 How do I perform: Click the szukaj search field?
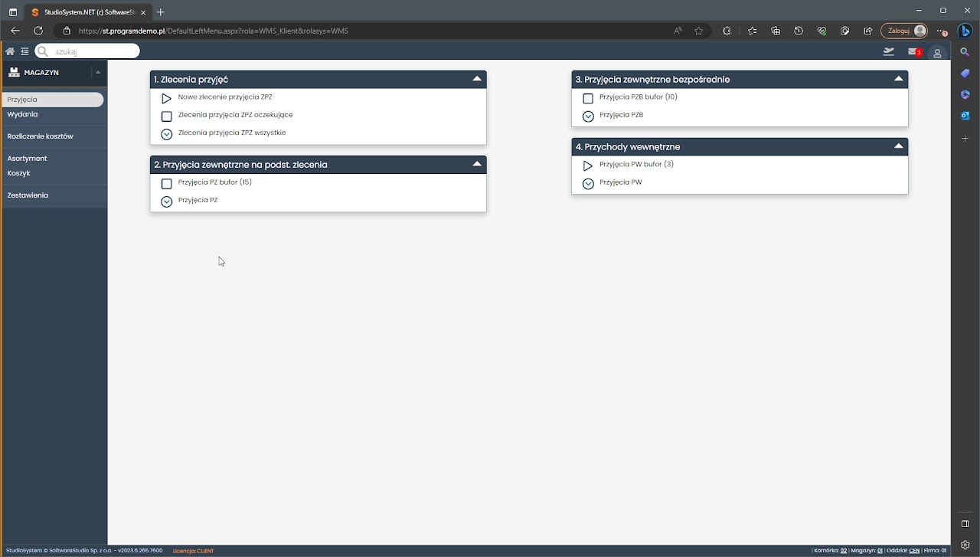[x=93, y=51]
